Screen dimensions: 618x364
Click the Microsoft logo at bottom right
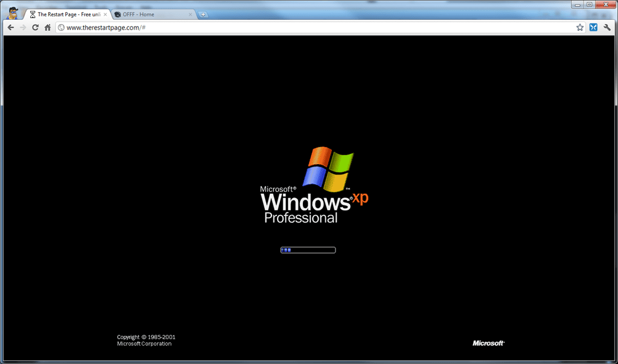click(488, 343)
